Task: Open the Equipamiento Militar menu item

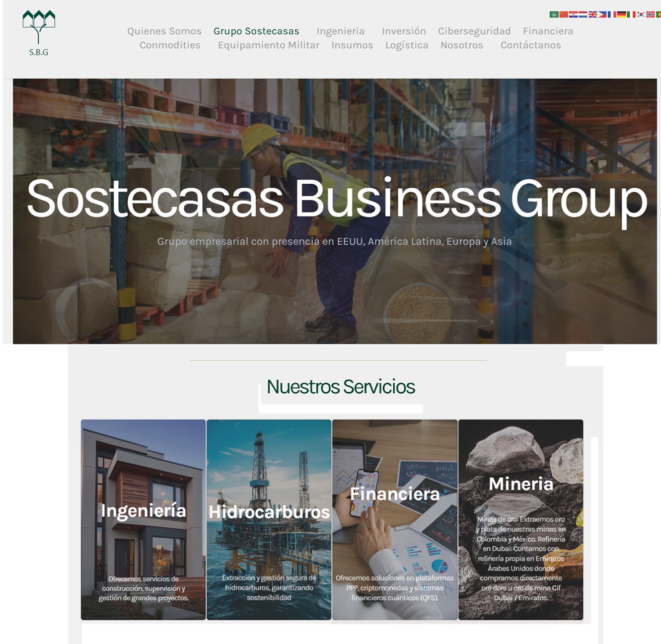Action: coord(269,45)
